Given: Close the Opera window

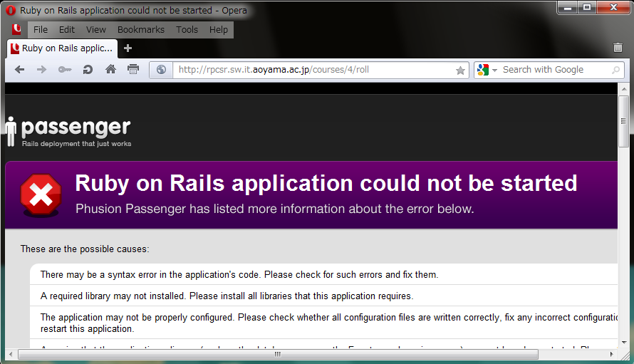Looking at the screenshot, I should coord(613,8).
